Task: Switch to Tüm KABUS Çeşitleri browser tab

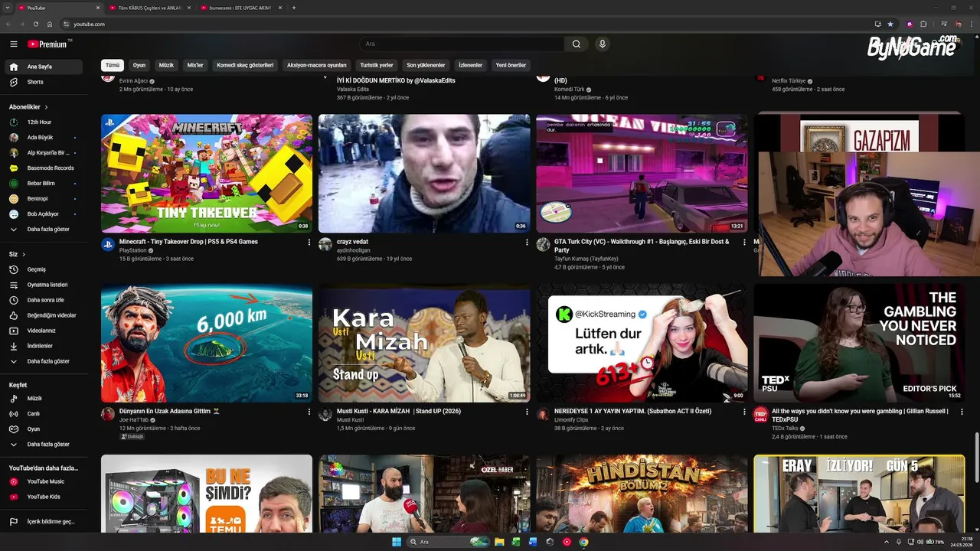Action: click(149, 8)
